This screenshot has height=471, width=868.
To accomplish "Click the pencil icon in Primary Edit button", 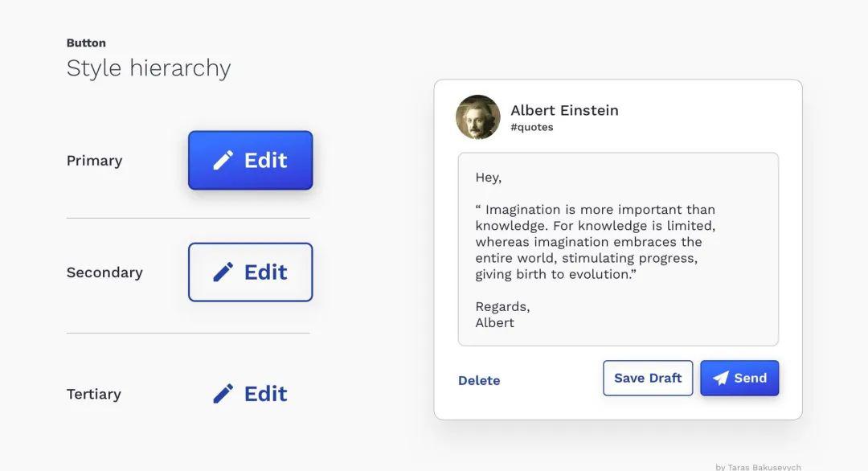I will point(223,161).
